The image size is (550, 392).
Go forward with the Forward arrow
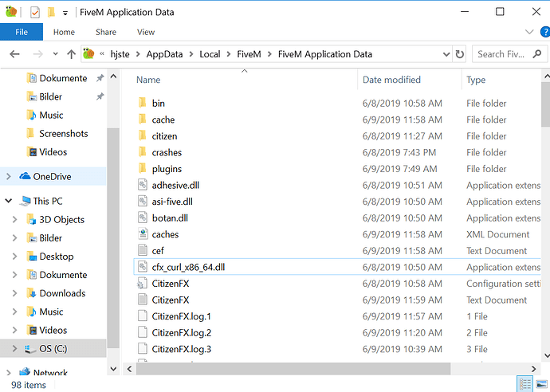click(37, 54)
